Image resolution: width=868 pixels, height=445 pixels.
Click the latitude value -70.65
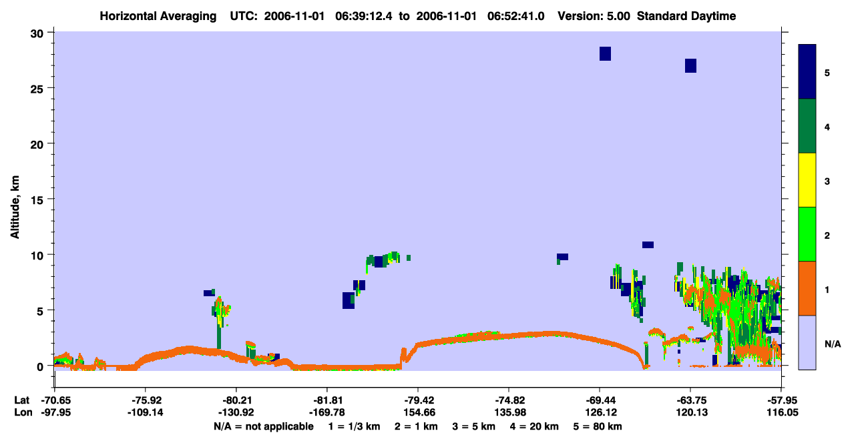(55, 400)
